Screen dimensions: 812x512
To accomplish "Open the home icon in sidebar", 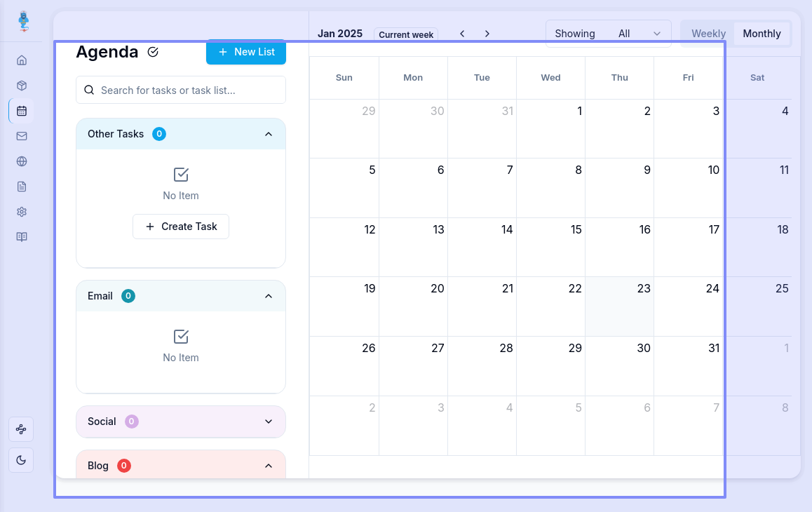I will pos(22,60).
